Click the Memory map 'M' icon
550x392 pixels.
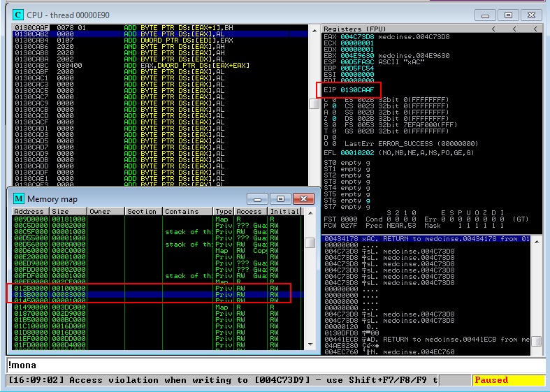point(18,199)
